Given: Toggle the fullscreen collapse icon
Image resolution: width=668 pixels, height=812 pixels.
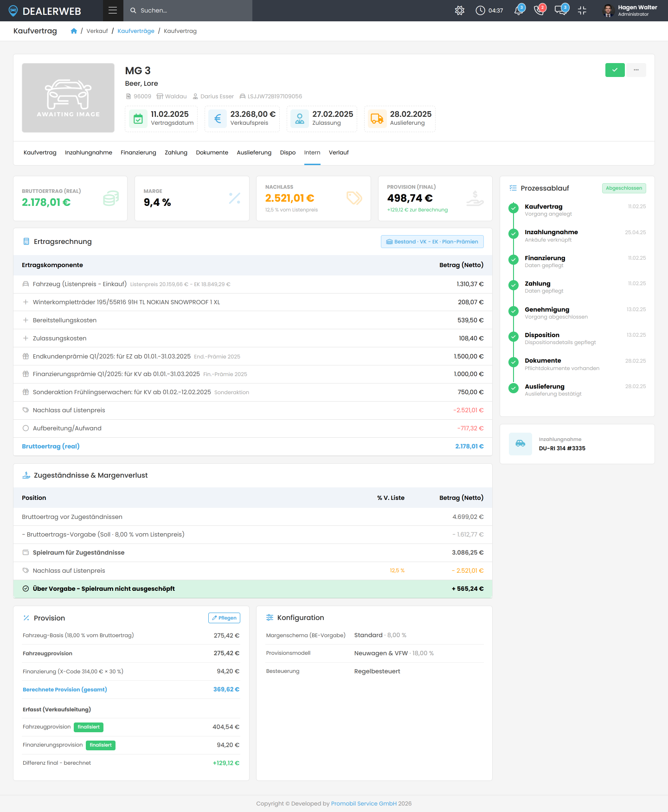Looking at the screenshot, I should coord(582,10).
